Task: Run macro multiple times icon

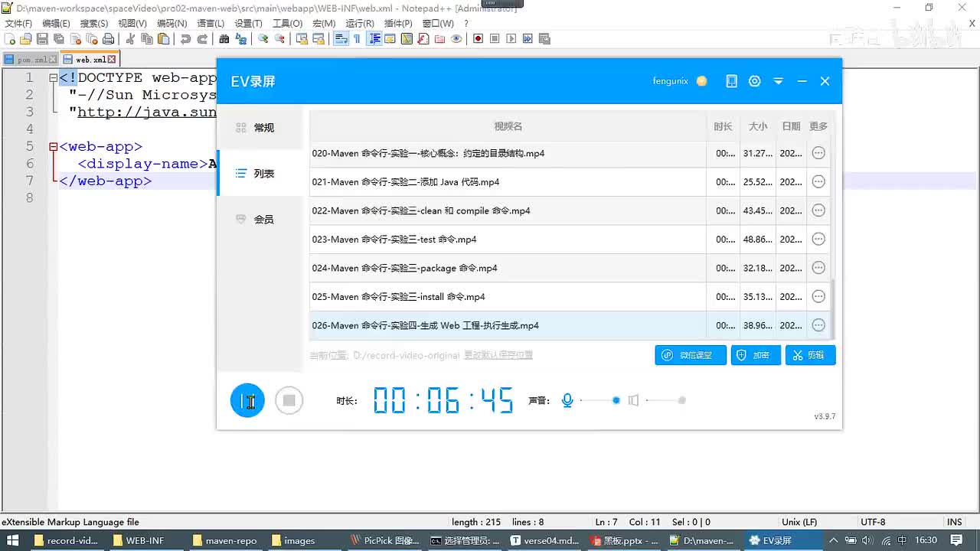Action: click(528, 39)
